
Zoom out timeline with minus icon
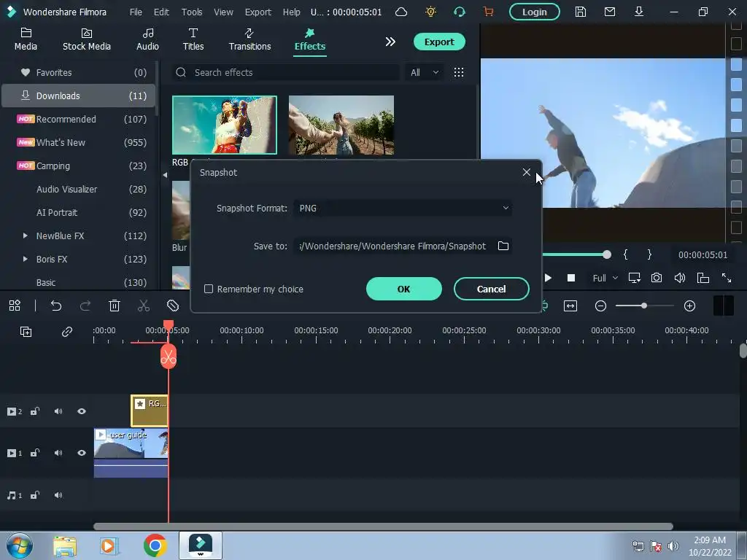click(600, 306)
